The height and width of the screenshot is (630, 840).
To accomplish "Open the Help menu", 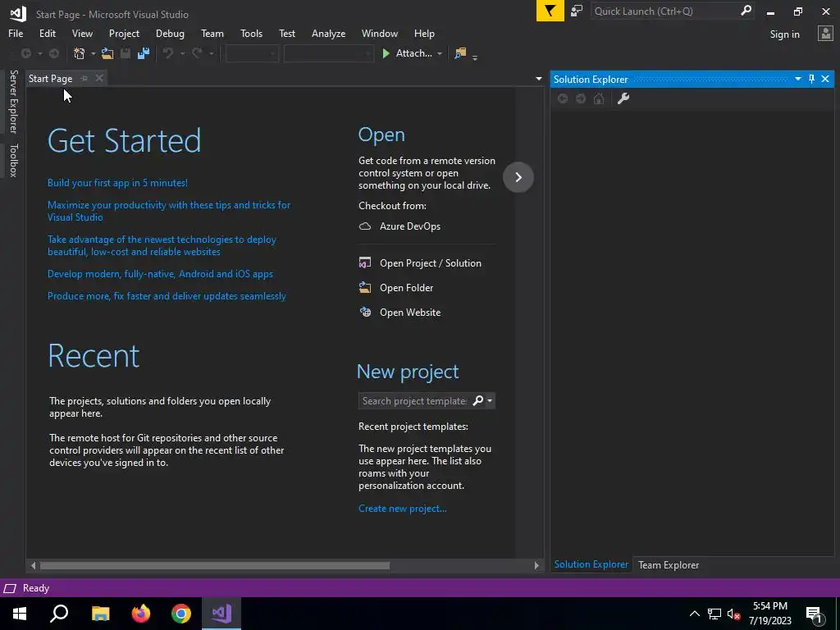I will click(424, 33).
